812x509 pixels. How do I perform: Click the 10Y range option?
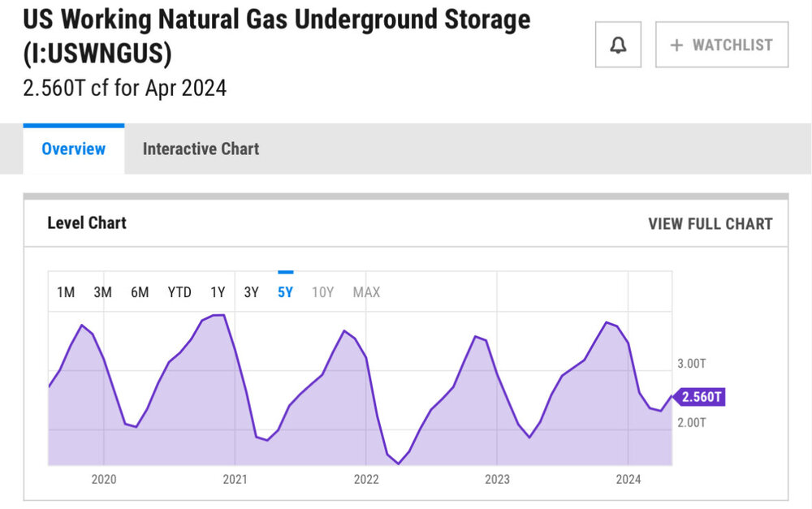click(322, 292)
